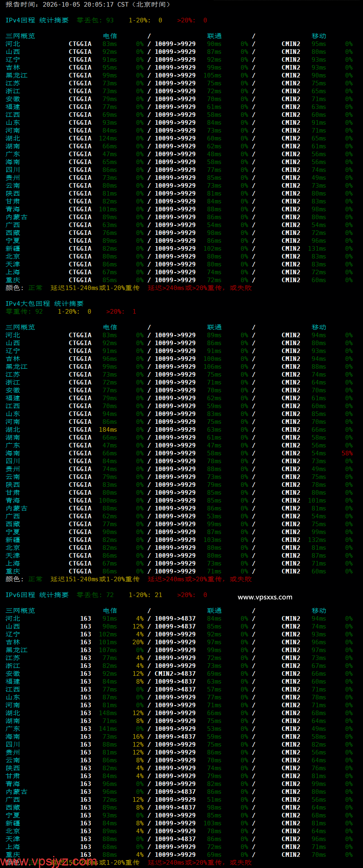Select the 移动 column header in the IPv4大包回程 table

(x=319, y=327)
